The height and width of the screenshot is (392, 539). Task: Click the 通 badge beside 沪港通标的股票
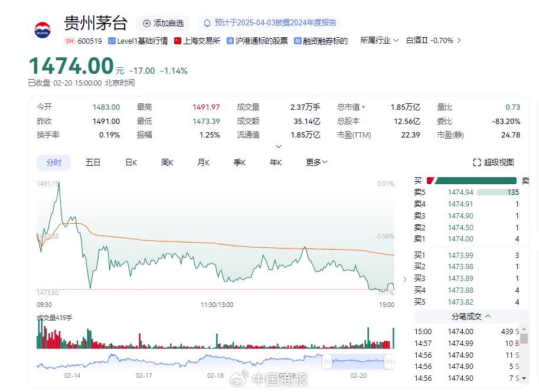coord(230,41)
